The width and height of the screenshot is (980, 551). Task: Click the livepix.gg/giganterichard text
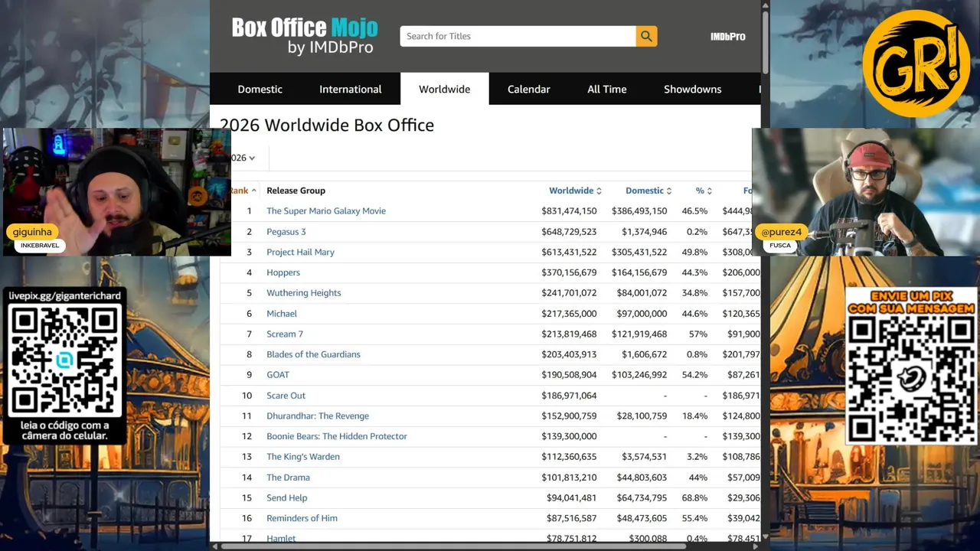(x=64, y=295)
